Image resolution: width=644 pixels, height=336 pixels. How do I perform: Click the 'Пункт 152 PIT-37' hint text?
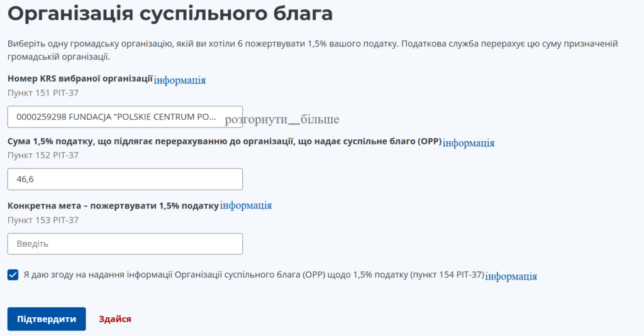[x=43, y=156]
